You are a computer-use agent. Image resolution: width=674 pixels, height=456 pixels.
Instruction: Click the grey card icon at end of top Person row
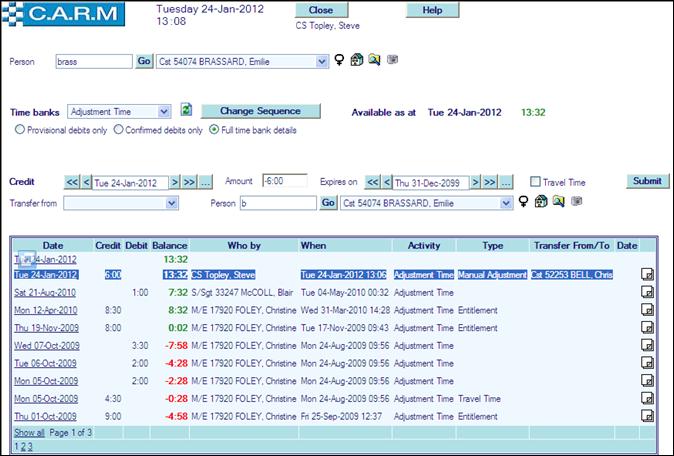point(393,60)
